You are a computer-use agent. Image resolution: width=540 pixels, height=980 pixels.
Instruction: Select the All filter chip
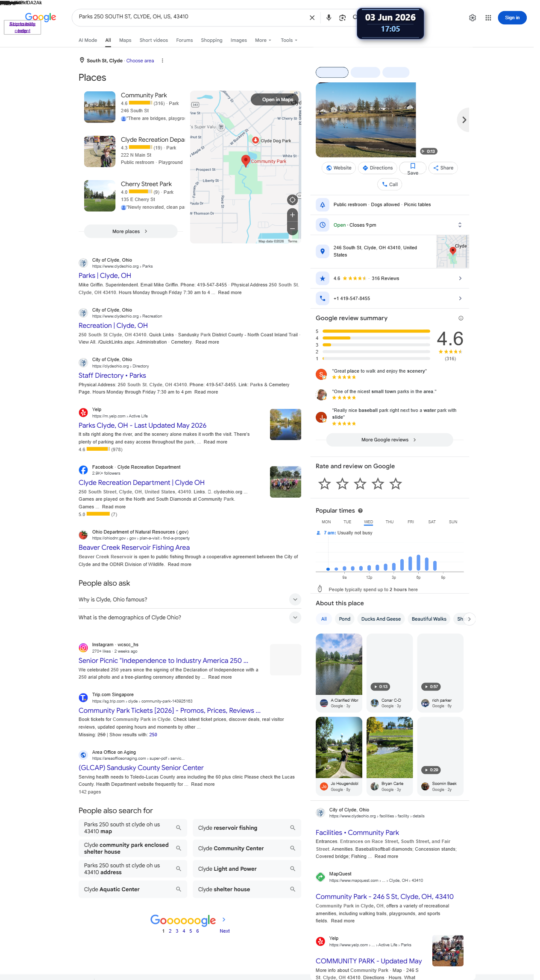(324, 619)
